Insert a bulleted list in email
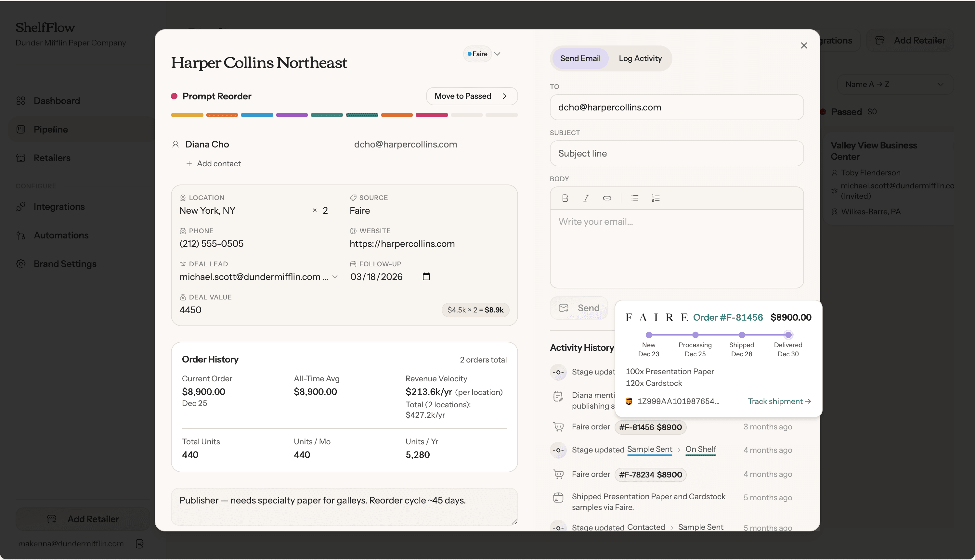 coord(635,198)
